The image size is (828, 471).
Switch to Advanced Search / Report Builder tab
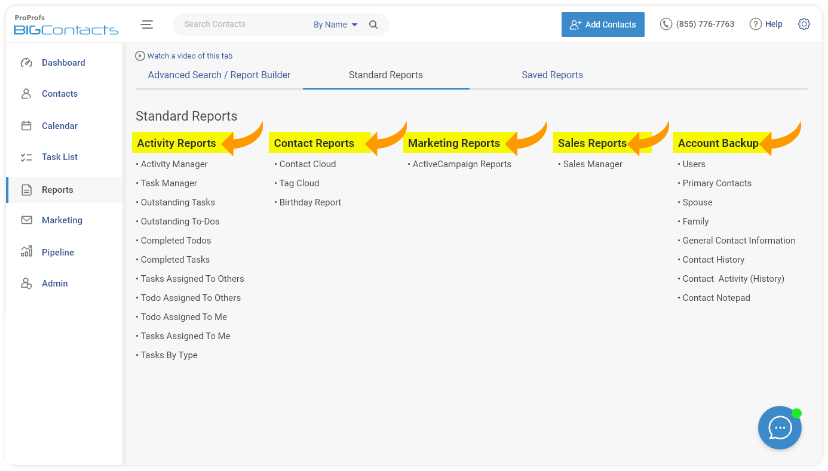pyautogui.click(x=219, y=75)
